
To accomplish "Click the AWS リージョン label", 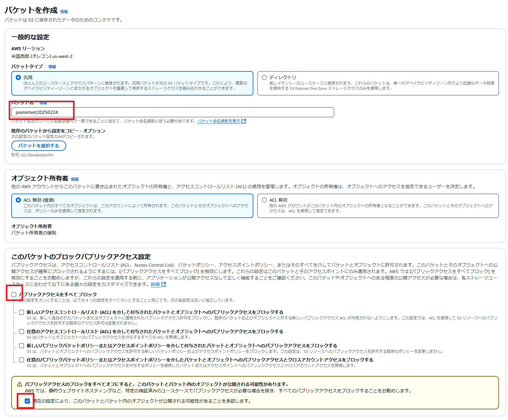I will (28, 49).
